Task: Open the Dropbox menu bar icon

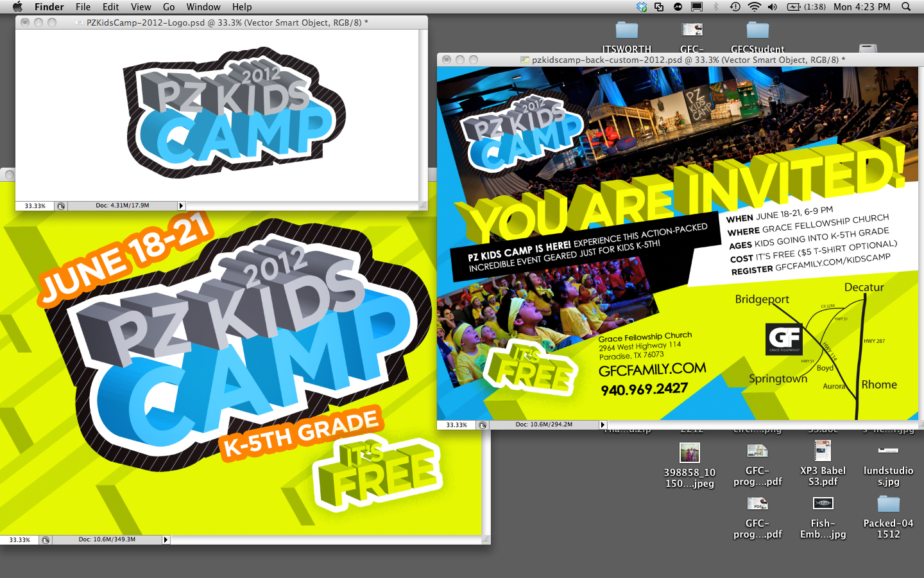Action: [x=642, y=7]
